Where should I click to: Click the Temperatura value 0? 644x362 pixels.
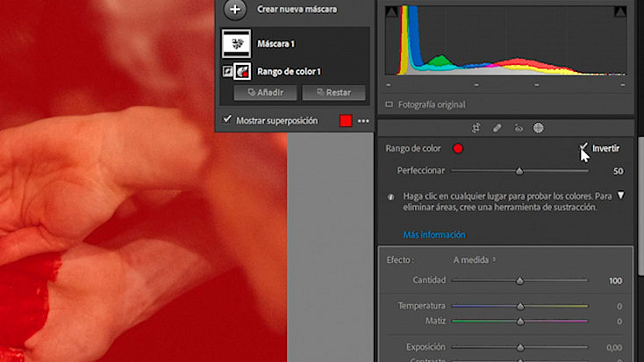[x=619, y=306]
